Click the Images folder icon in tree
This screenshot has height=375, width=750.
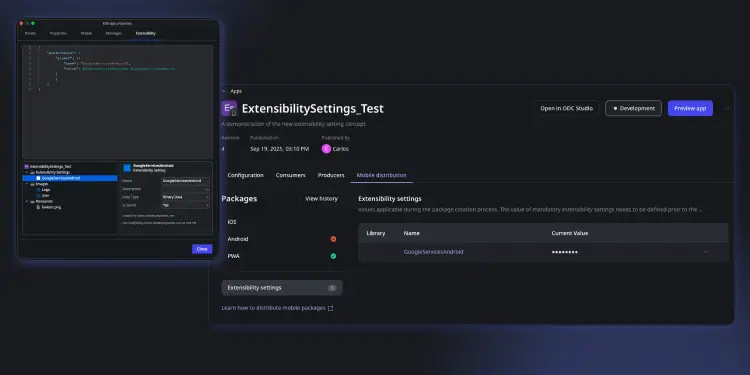(x=32, y=184)
